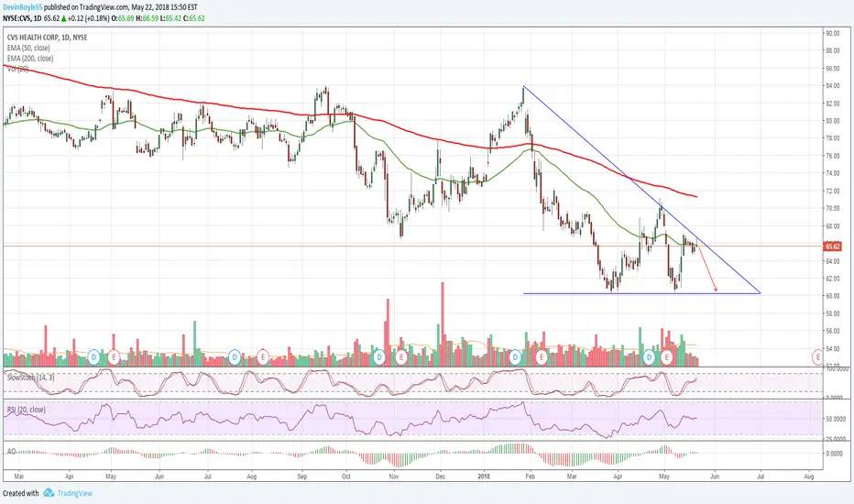Click the 90.00 price axis label
The image size is (854, 504).
tap(832, 33)
